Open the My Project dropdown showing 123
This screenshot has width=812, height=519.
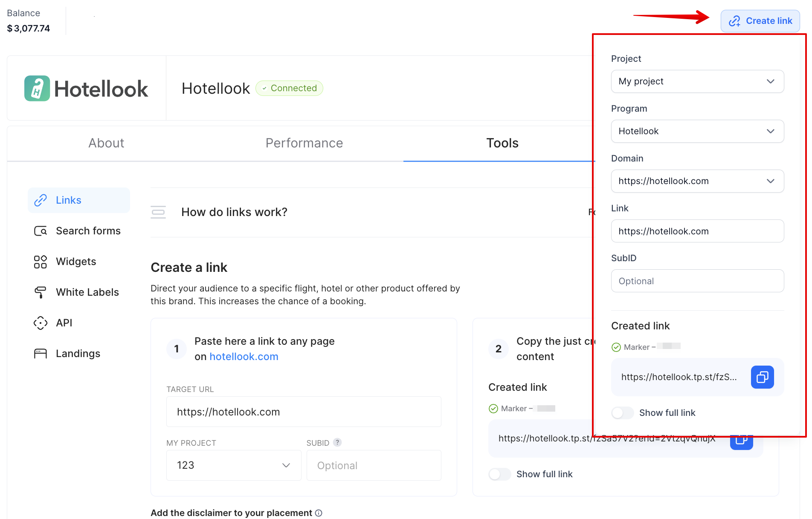point(234,465)
